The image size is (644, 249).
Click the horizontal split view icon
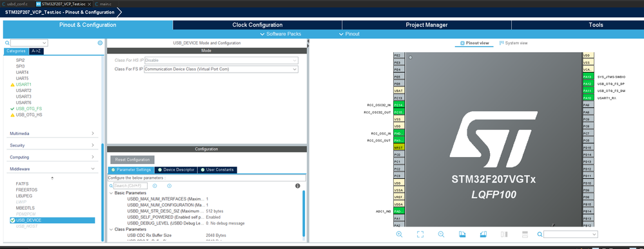coord(525,234)
